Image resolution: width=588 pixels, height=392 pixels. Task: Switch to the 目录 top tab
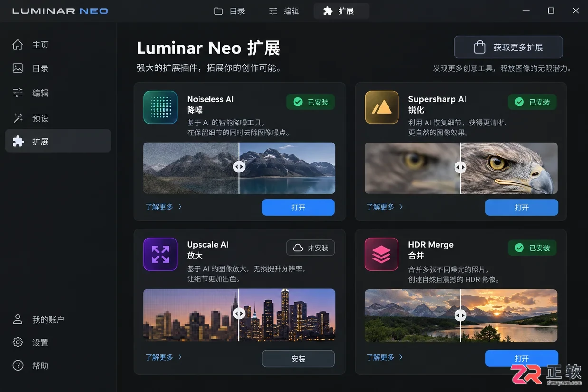(230, 11)
